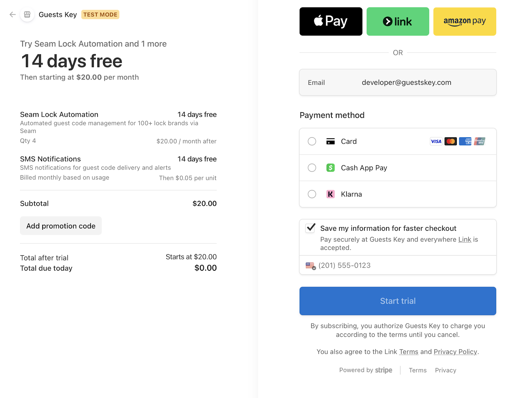Click the Apple Pay icon button
Viewport: 532px width, 398px height.
[x=331, y=21]
